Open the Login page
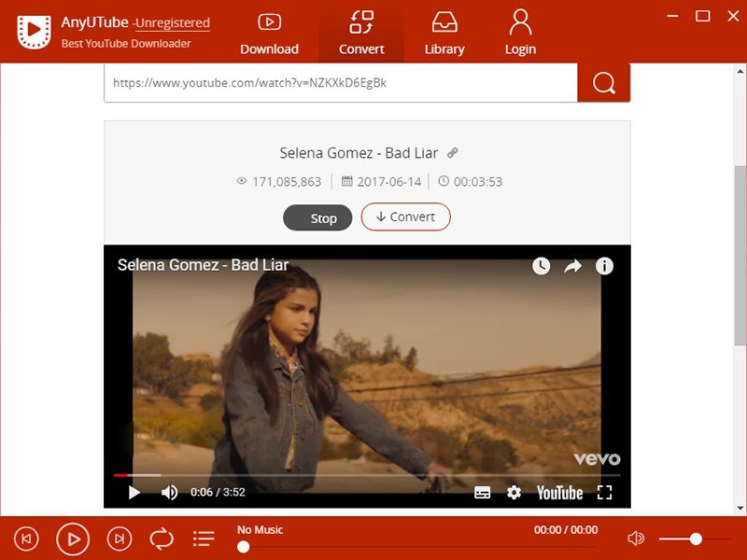 [520, 34]
